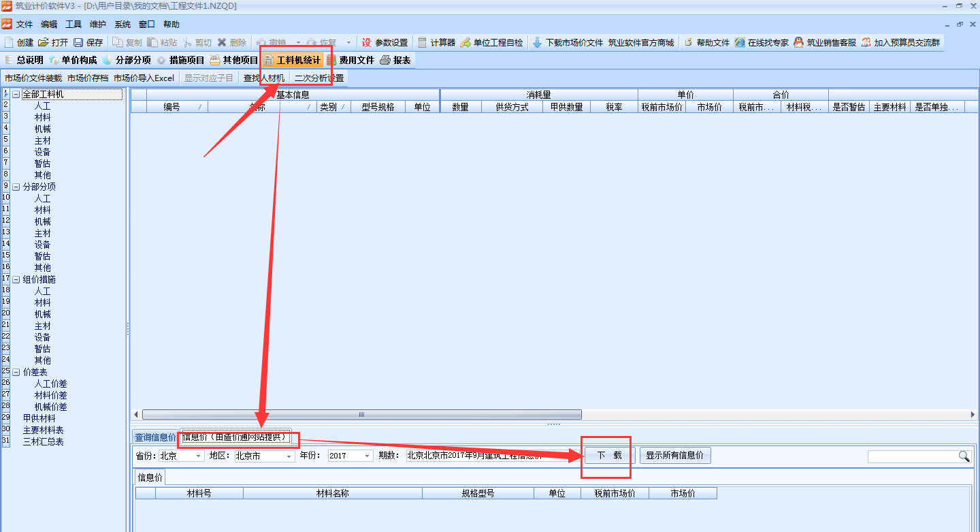
Task: Click search magnifier icon in info price panel
Action: coord(964,456)
